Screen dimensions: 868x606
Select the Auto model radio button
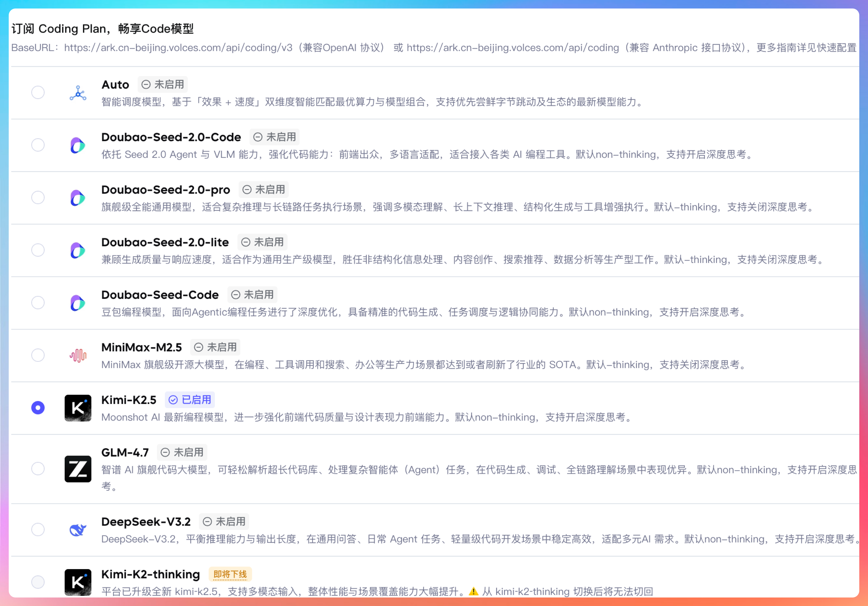[x=38, y=92]
